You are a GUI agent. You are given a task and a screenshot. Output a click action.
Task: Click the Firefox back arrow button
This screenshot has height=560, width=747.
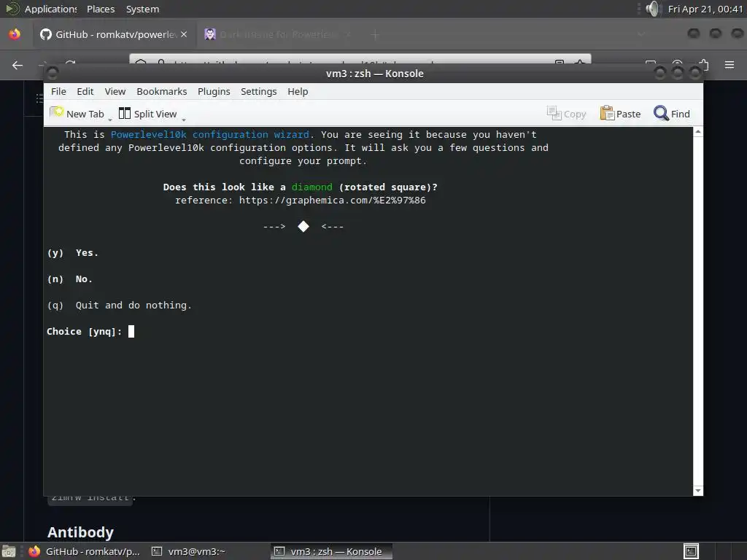click(18, 65)
